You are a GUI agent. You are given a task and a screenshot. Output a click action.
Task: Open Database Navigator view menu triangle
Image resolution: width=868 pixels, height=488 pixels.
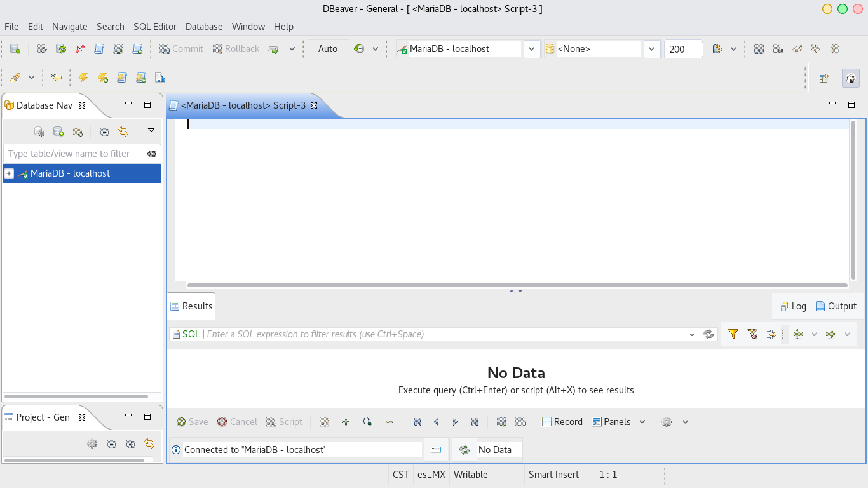(151, 130)
